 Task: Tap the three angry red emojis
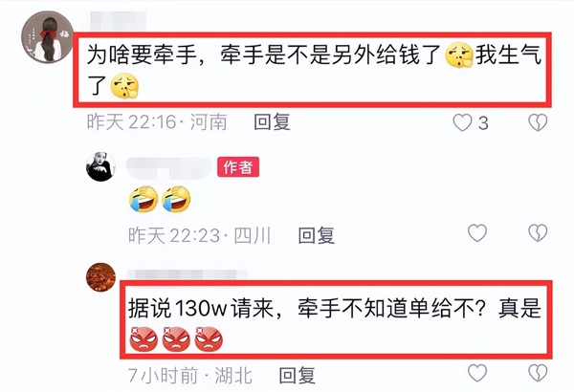(176, 338)
